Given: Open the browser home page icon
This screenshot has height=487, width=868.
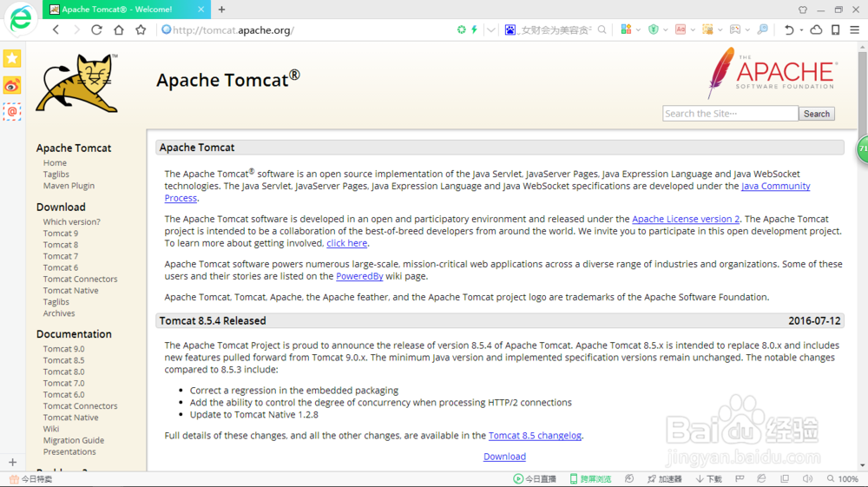Looking at the screenshot, I should (x=119, y=30).
